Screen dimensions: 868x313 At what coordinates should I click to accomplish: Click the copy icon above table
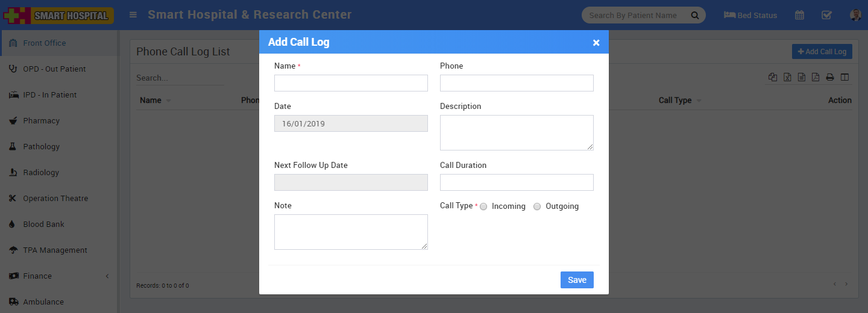click(x=773, y=77)
